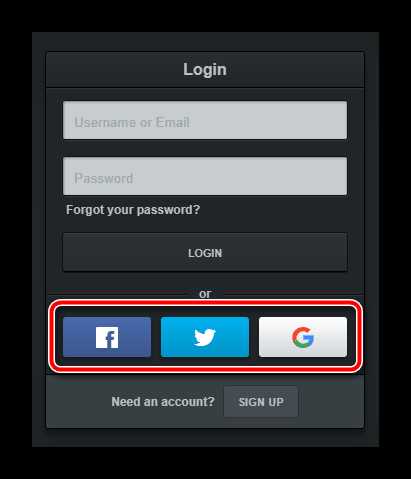Focus the Password input field
This screenshot has width=411, height=479.
pyautogui.click(x=205, y=176)
